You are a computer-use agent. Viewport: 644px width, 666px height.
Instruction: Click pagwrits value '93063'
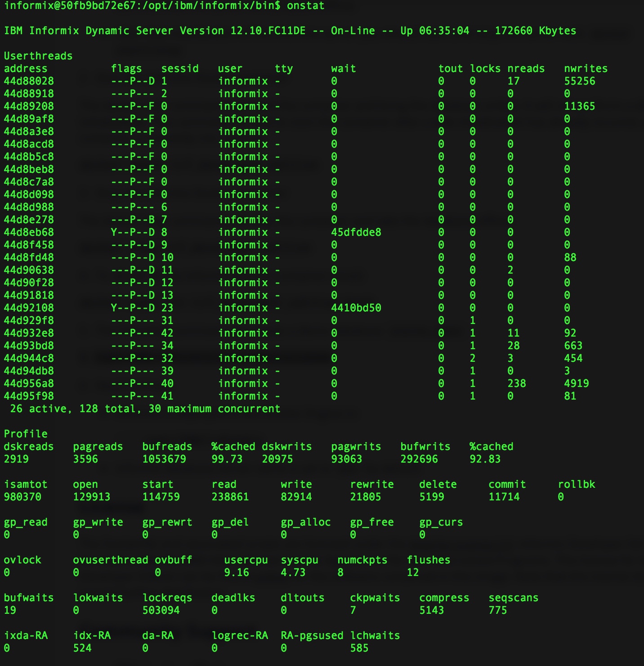click(347, 459)
